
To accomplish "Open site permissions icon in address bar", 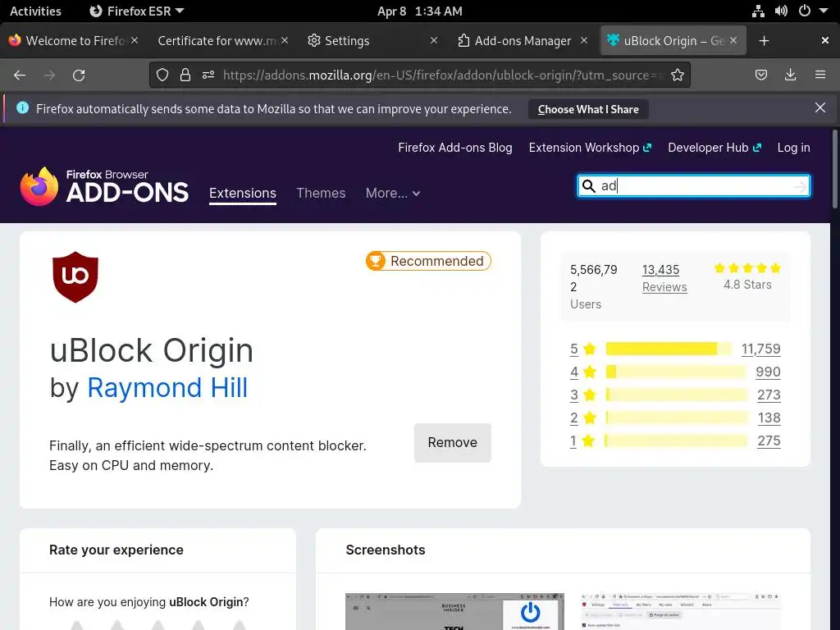I will pyautogui.click(x=208, y=75).
